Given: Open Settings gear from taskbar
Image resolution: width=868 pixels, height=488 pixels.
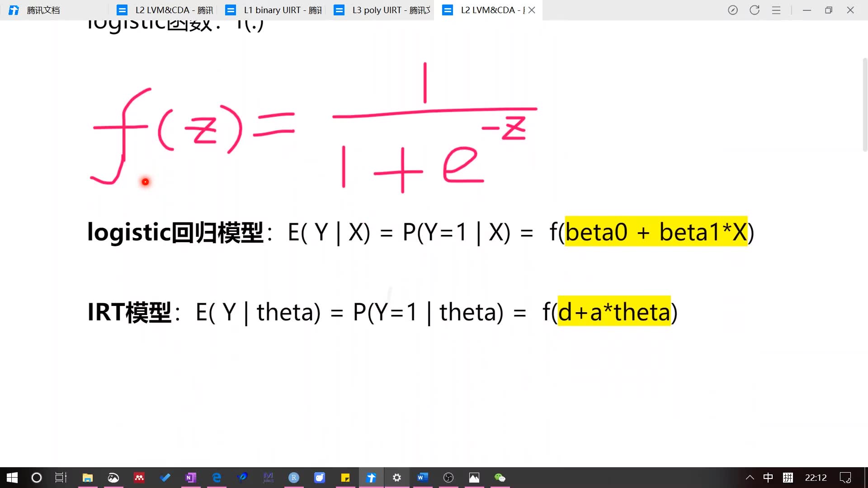Looking at the screenshot, I should coord(397,478).
